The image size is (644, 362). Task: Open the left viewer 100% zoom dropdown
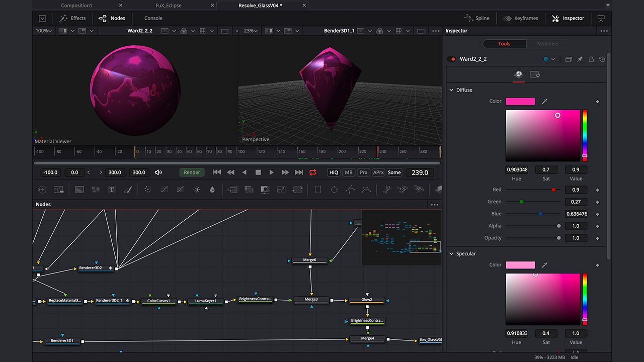pyautogui.click(x=44, y=31)
